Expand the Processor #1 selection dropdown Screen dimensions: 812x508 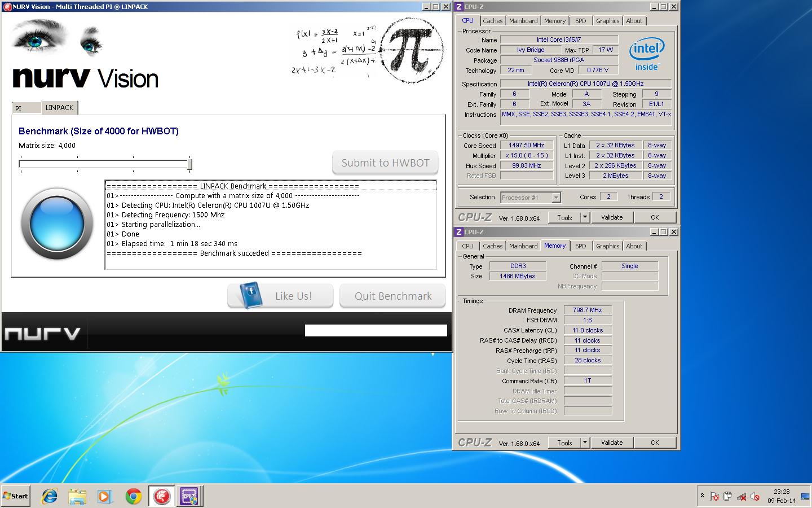pyautogui.click(x=557, y=198)
